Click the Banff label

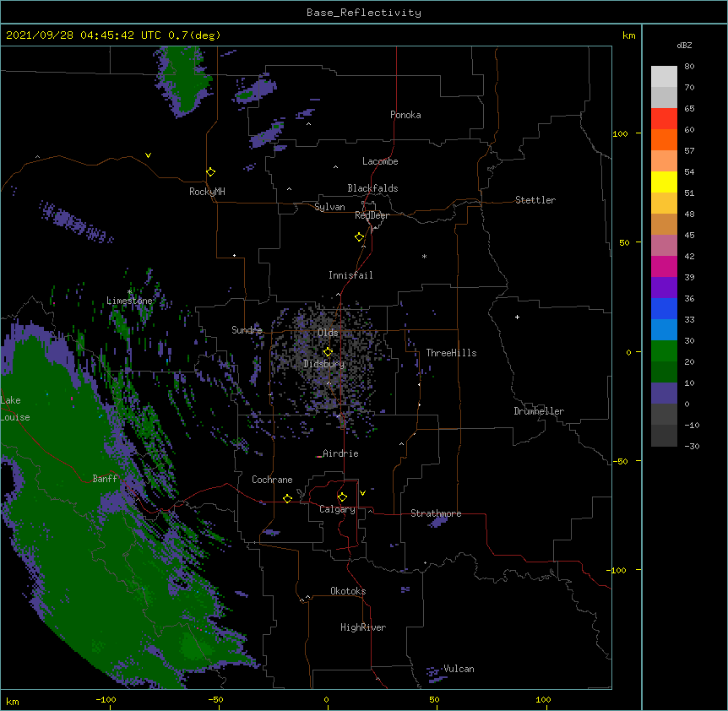pyautogui.click(x=105, y=479)
